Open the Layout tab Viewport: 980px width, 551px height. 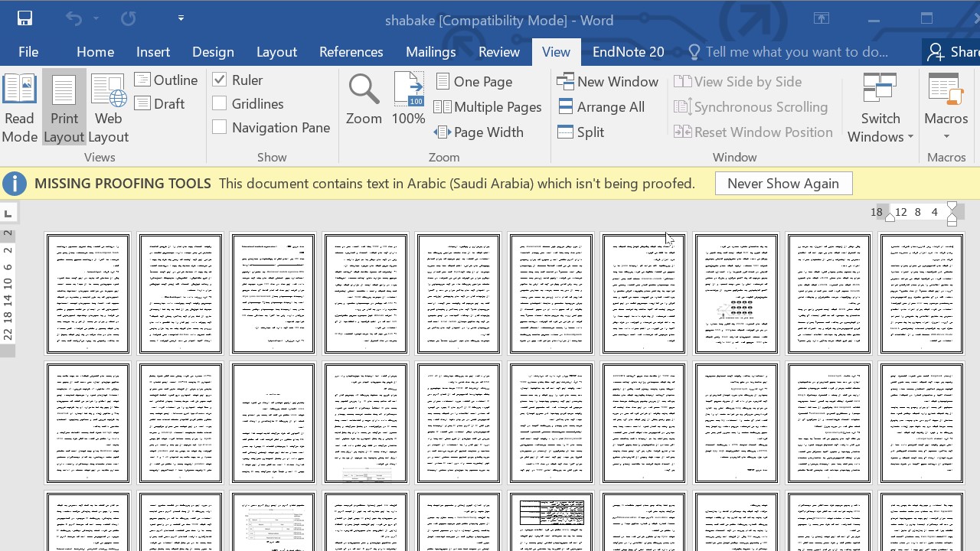[x=276, y=52]
